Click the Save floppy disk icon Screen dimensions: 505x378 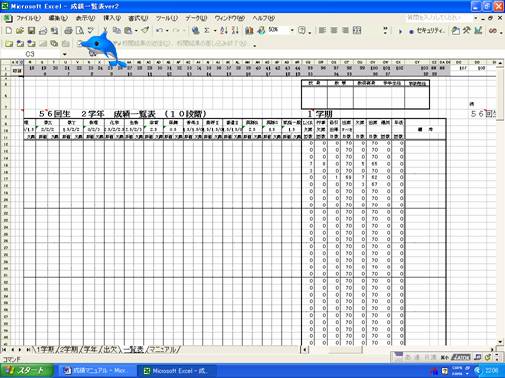(31, 31)
